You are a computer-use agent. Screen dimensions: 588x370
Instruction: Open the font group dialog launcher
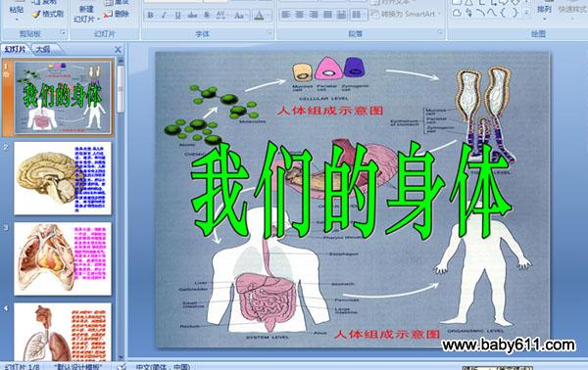pos(269,33)
